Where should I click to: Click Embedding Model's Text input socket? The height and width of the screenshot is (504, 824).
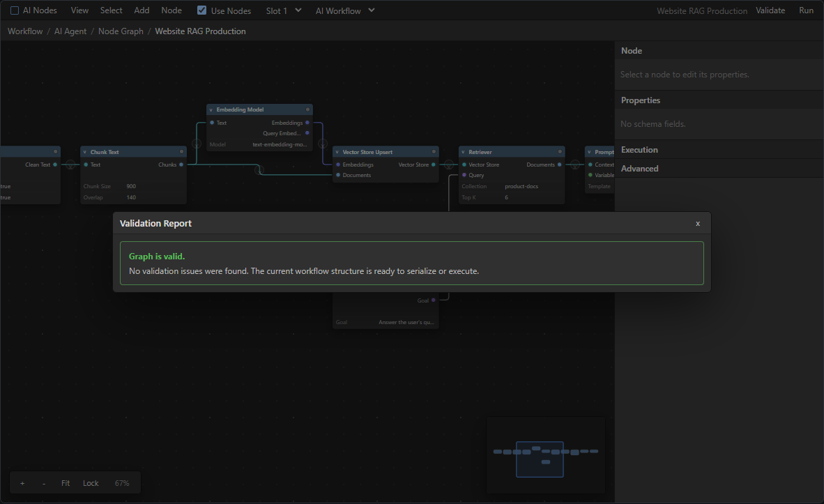coord(212,123)
